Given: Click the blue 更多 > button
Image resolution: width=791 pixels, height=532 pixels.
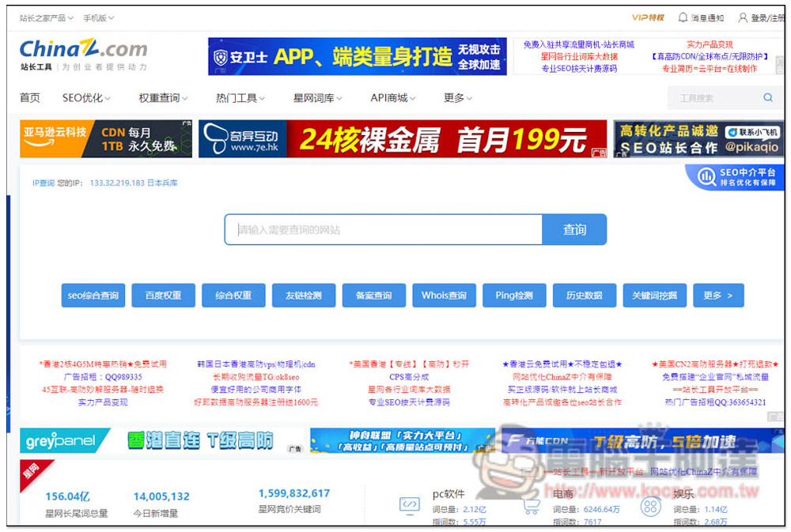Looking at the screenshot, I should [x=718, y=296].
